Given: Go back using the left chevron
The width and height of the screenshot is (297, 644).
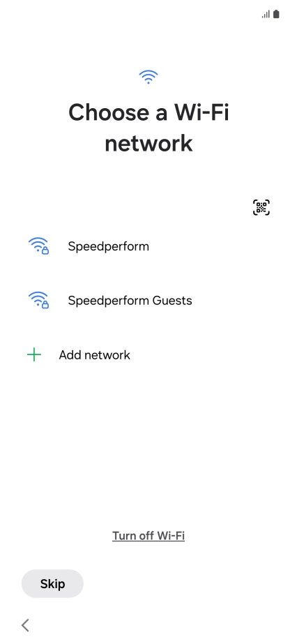Looking at the screenshot, I should [x=25, y=625].
